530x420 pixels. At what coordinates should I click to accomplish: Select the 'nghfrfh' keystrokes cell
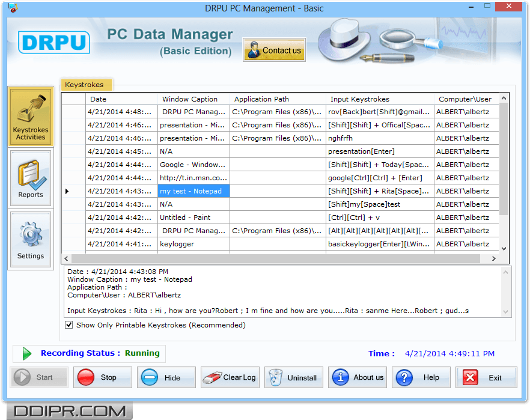380,139
